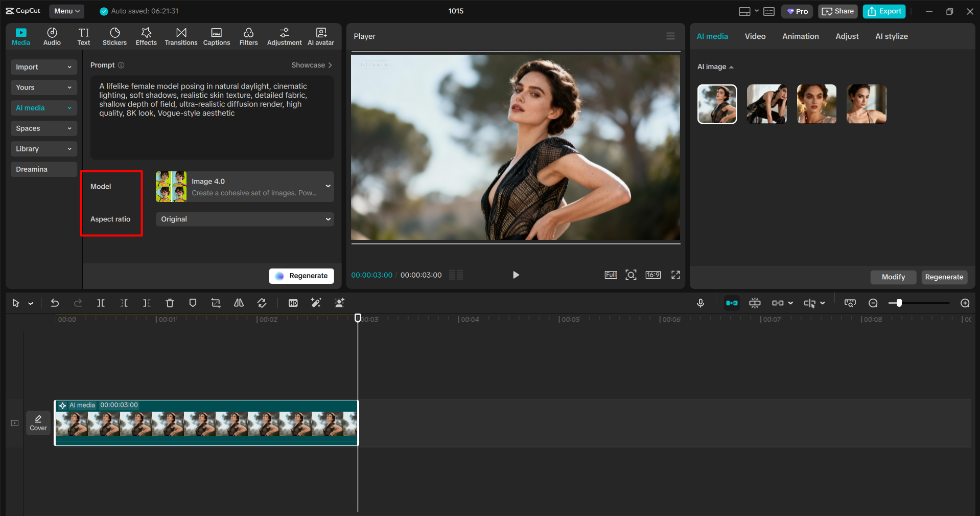980x516 pixels.
Task: Open the AI avatar panel
Action: click(321, 36)
